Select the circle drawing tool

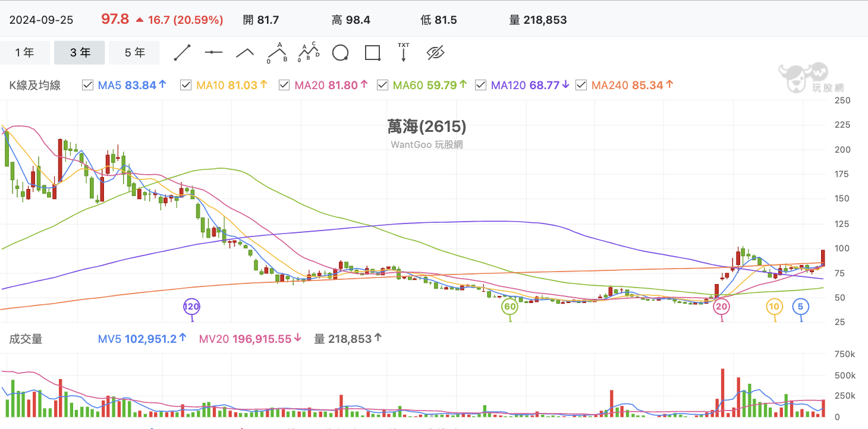[x=340, y=53]
